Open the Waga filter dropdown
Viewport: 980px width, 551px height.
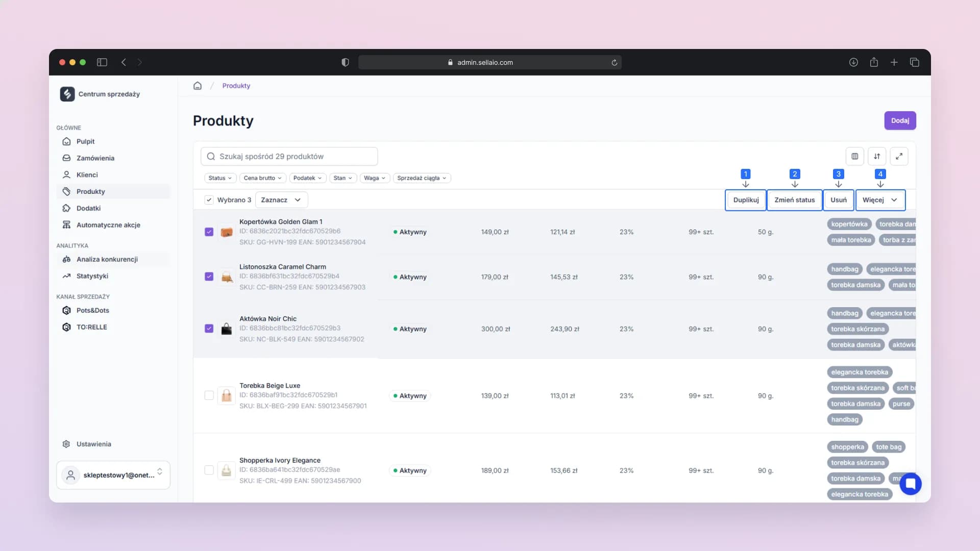click(375, 178)
